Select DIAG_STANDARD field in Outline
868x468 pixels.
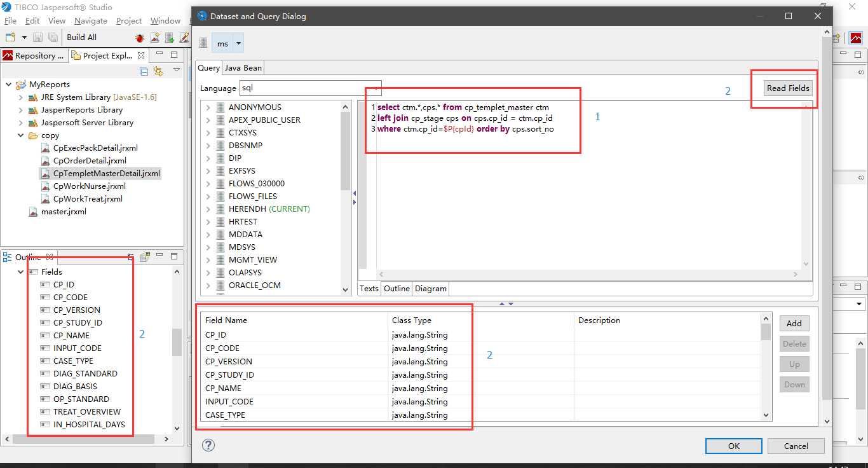pos(85,374)
